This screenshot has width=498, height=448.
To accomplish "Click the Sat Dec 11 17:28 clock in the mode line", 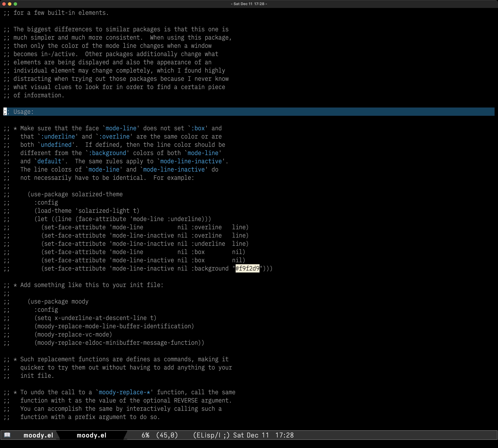I will (x=263, y=435).
